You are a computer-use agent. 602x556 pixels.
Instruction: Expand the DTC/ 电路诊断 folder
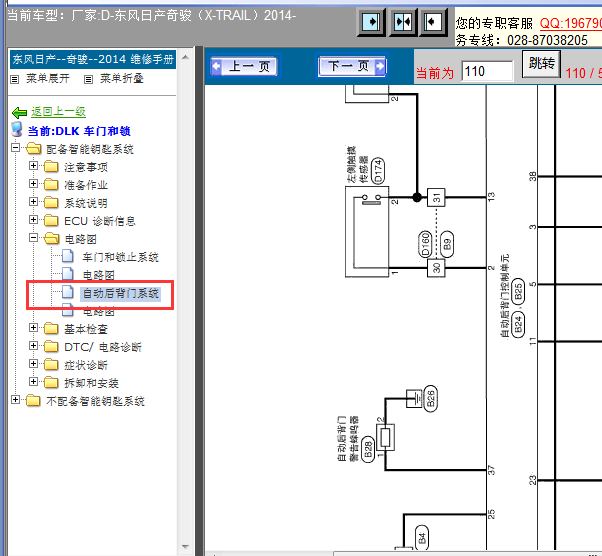tap(33, 346)
